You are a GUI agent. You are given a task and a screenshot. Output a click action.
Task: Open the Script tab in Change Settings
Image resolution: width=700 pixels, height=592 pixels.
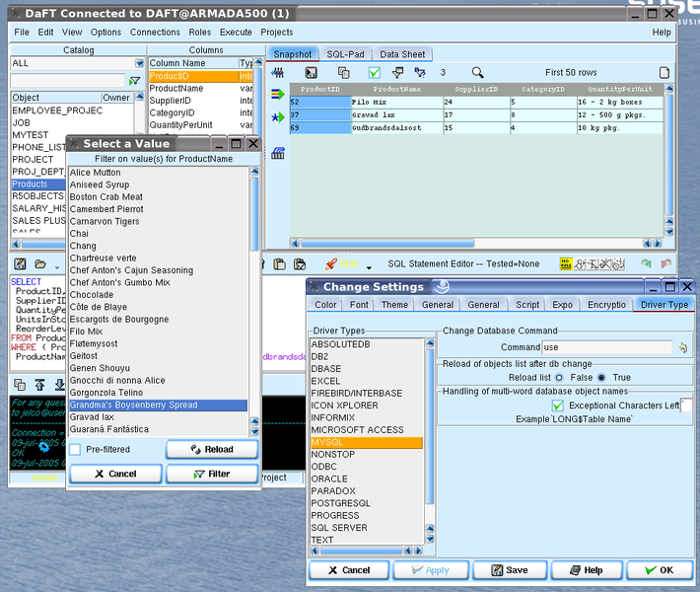pos(527,305)
